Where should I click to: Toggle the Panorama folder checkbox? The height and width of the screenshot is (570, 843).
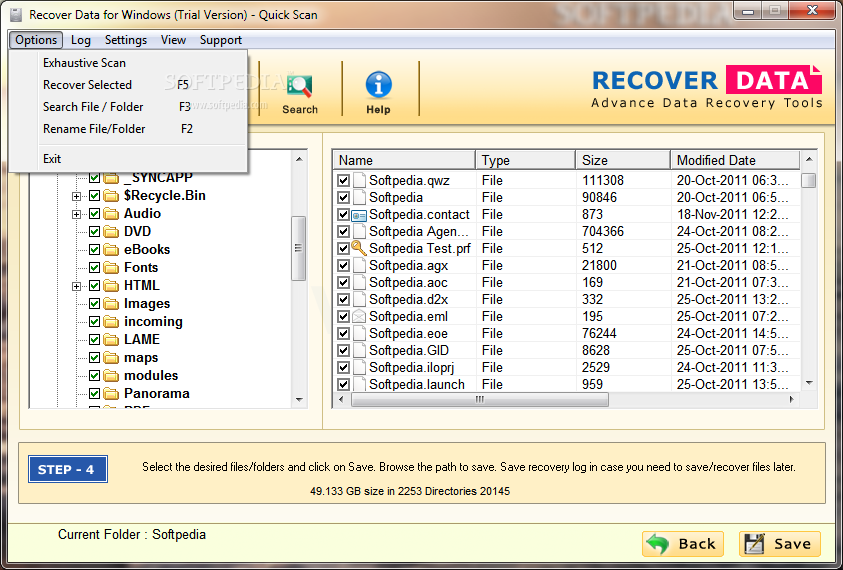click(95, 394)
